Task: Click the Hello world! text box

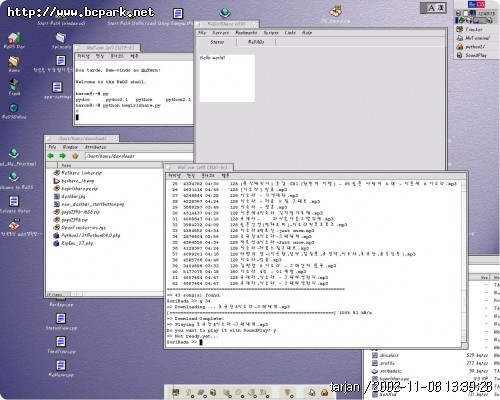Action: (227, 78)
